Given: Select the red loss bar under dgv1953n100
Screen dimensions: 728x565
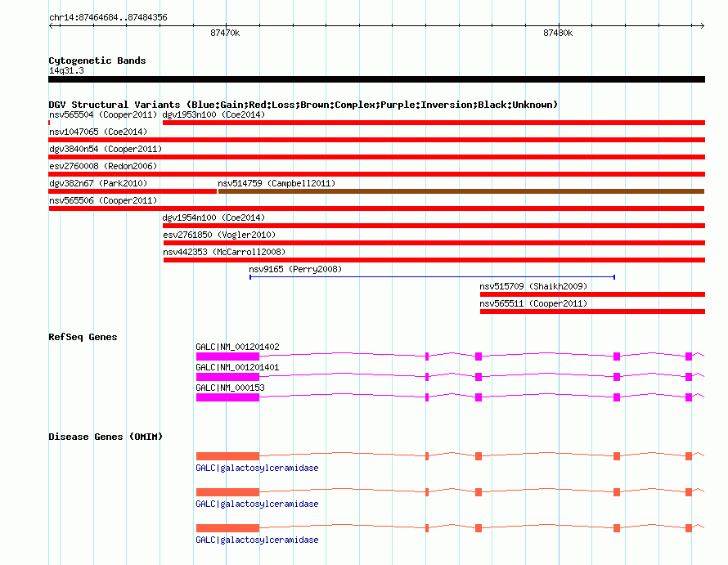Looking at the screenshot, I should (x=434, y=123).
